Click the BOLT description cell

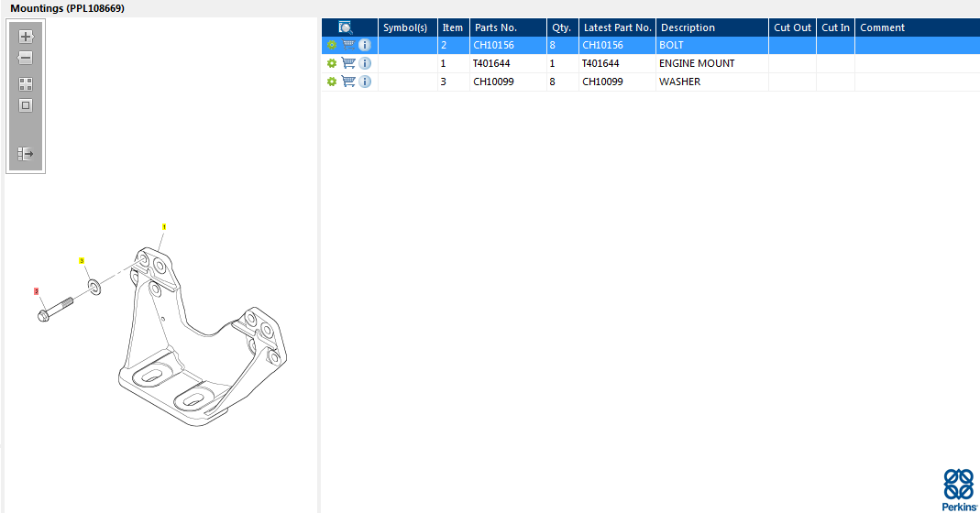(x=712, y=45)
